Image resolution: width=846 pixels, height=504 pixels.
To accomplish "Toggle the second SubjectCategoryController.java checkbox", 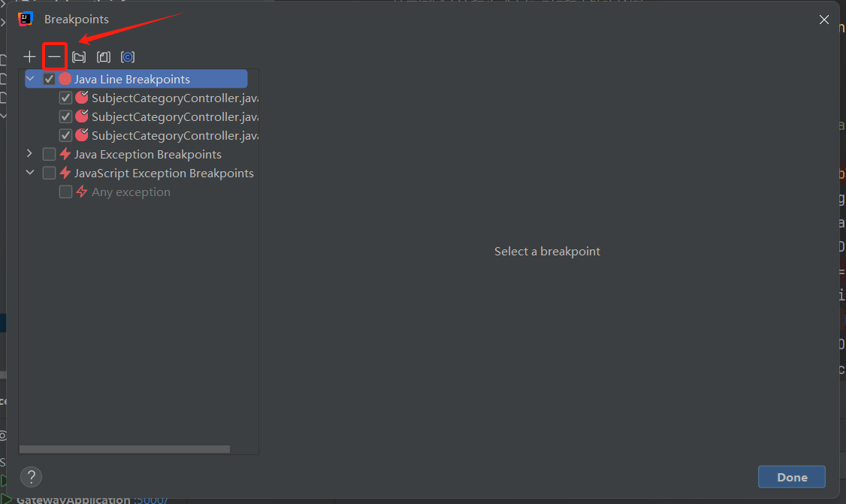I will 65,116.
